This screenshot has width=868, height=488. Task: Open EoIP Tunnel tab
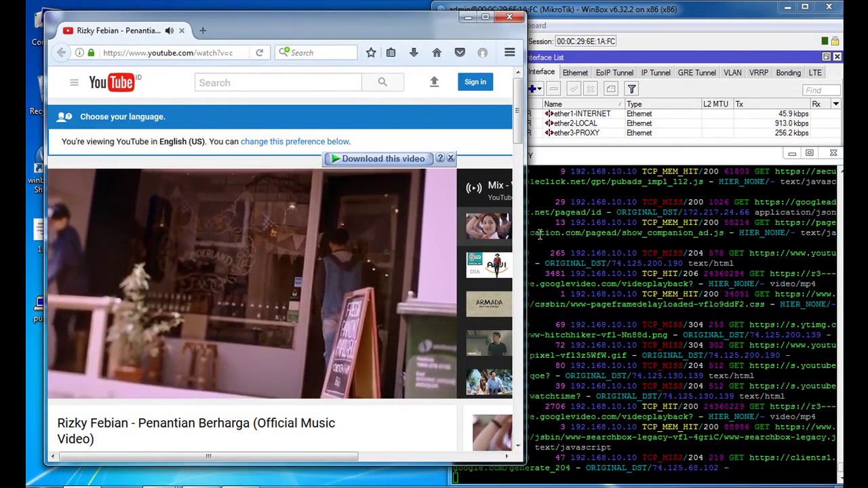coord(614,73)
